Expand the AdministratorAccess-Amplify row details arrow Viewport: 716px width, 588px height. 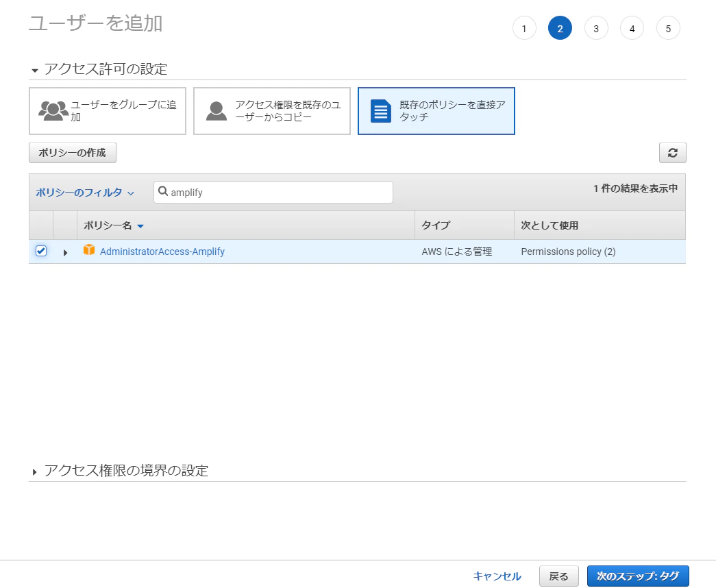(x=65, y=252)
